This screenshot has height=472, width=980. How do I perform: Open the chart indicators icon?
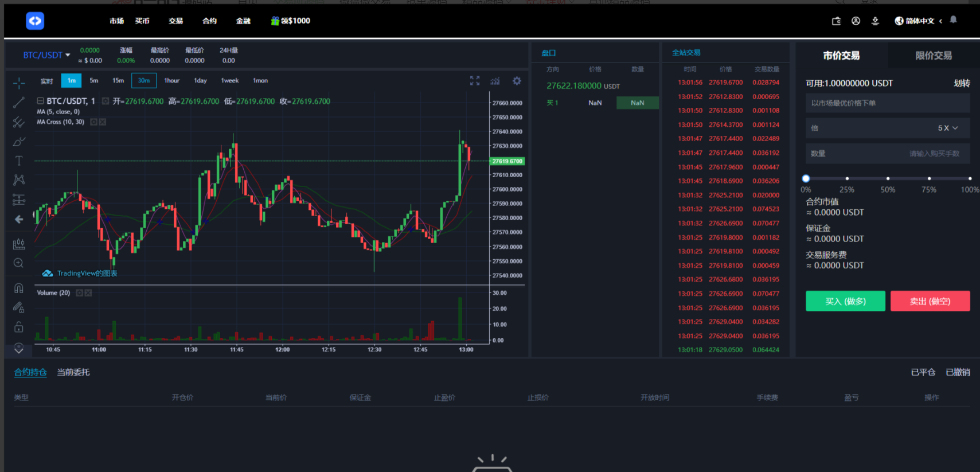(x=495, y=81)
